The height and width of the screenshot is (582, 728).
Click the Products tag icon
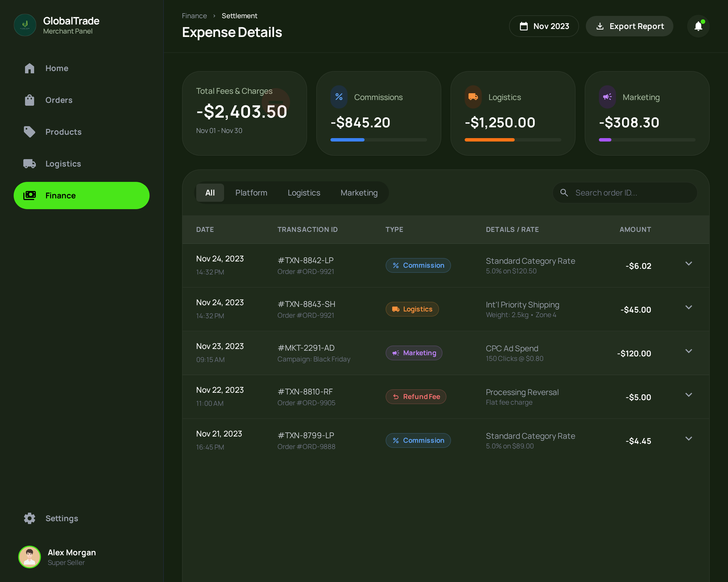[29, 132]
